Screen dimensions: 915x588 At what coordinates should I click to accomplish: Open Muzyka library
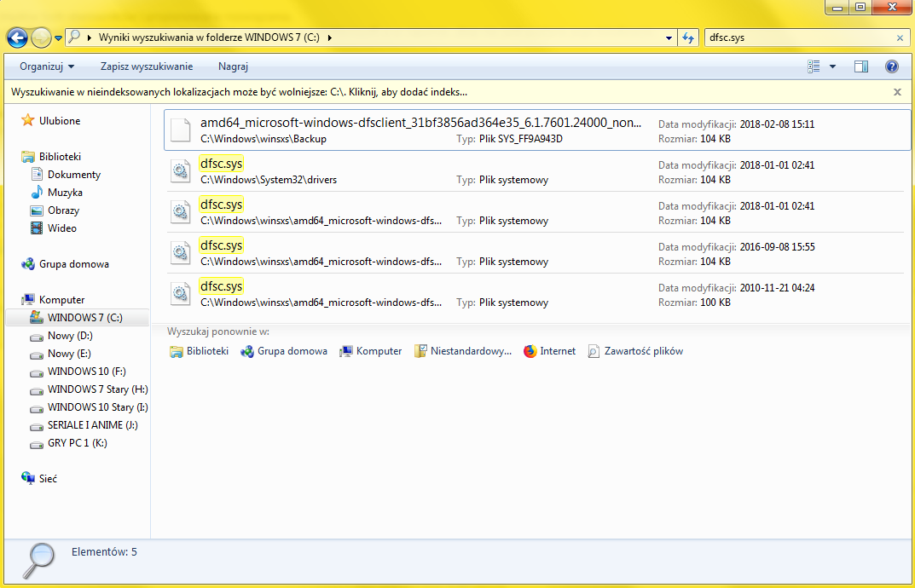tap(65, 193)
